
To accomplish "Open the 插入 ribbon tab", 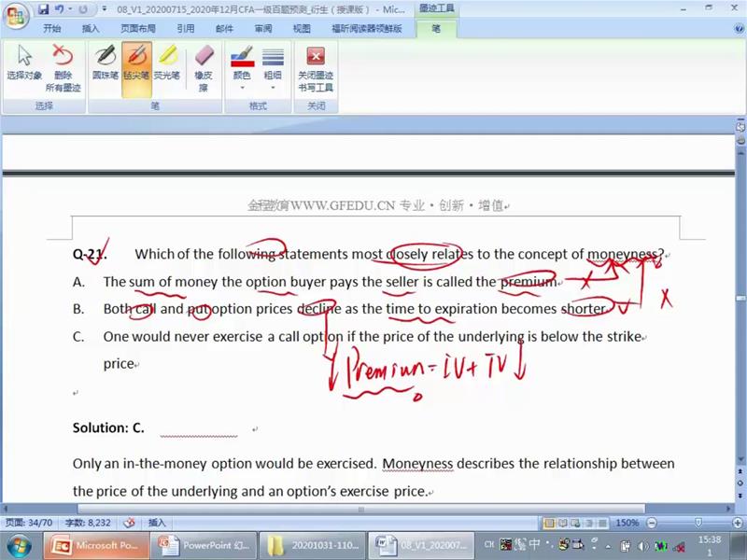I will coord(91,29).
